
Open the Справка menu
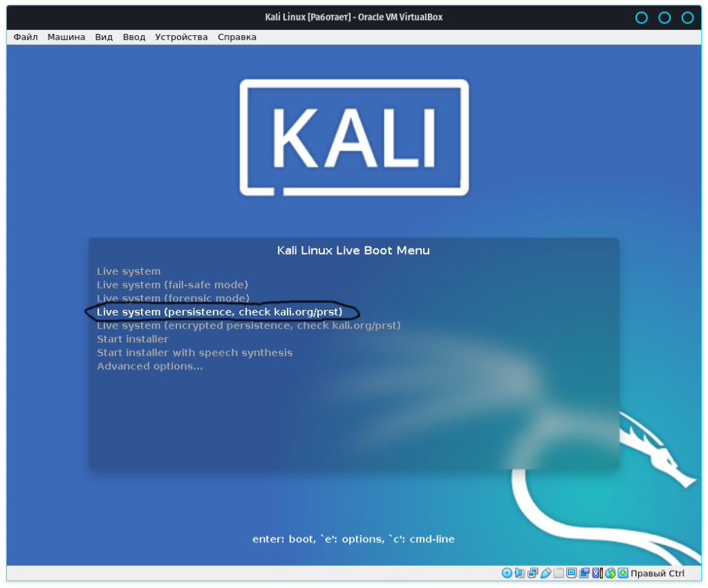click(236, 37)
